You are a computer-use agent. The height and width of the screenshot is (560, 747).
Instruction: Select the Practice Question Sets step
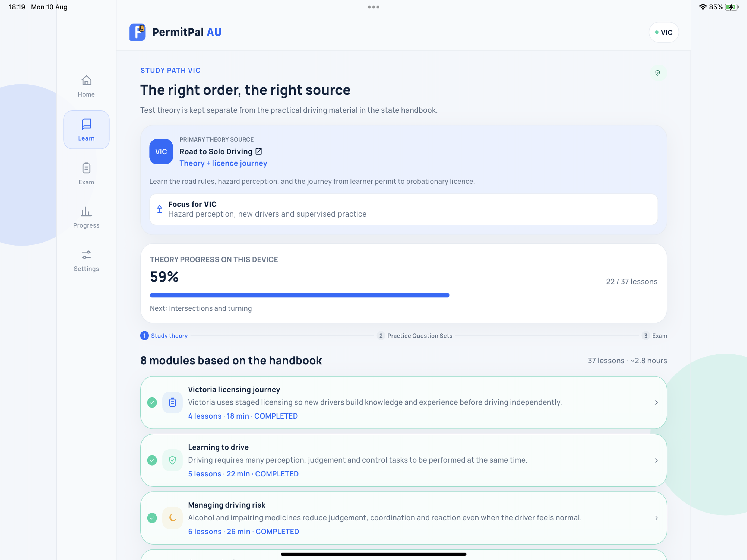point(414,336)
